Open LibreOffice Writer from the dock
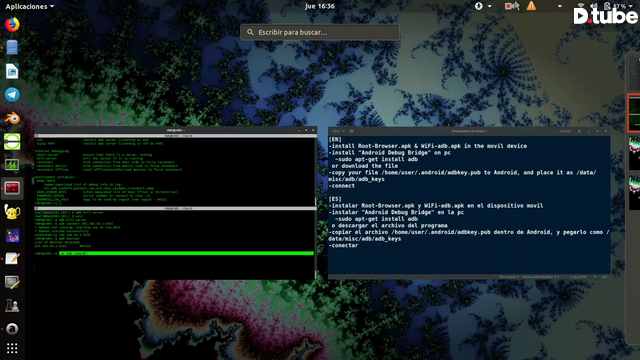Image resolution: width=640 pixels, height=360 pixels. pyautogui.click(x=12, y=71)
